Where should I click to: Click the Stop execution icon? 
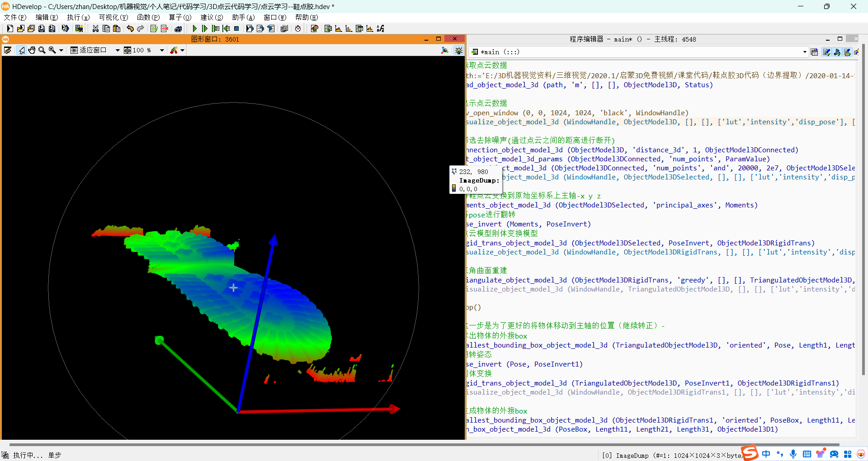tap(236, 28)
